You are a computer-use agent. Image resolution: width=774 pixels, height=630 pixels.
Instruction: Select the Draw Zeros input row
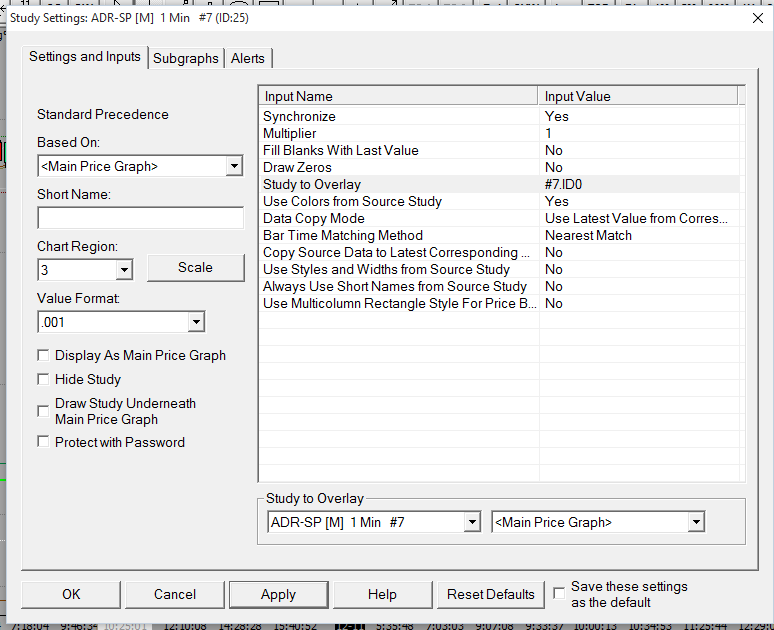coord(499,167)
